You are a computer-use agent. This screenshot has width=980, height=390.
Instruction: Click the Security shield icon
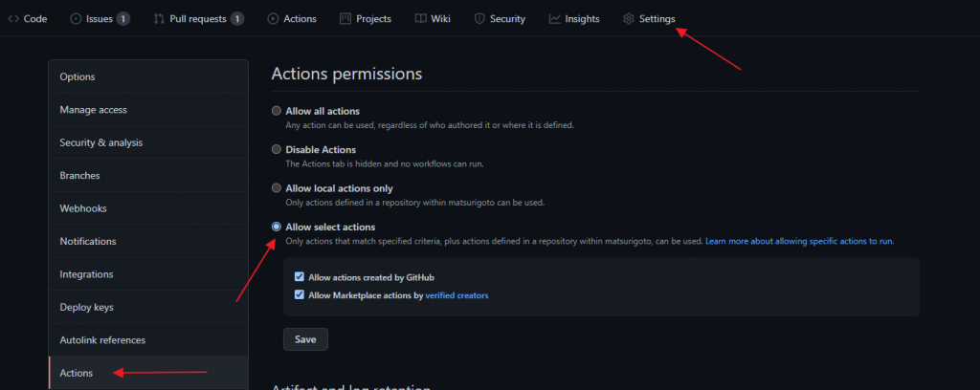[x=479, y=18]
